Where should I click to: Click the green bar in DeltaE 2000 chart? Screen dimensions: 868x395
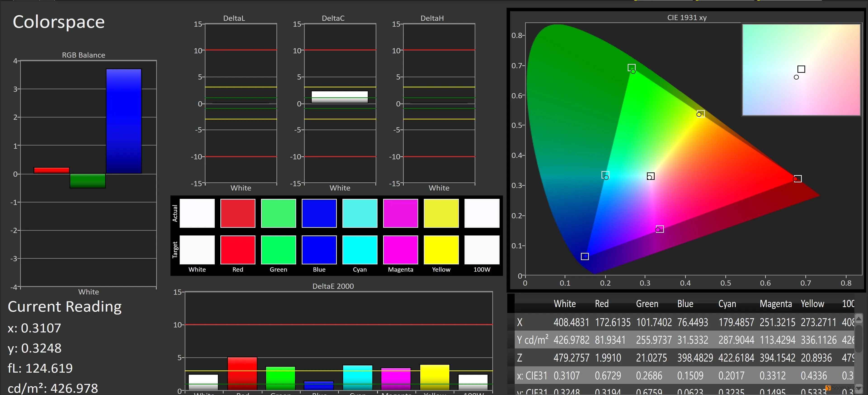[280, 378]
